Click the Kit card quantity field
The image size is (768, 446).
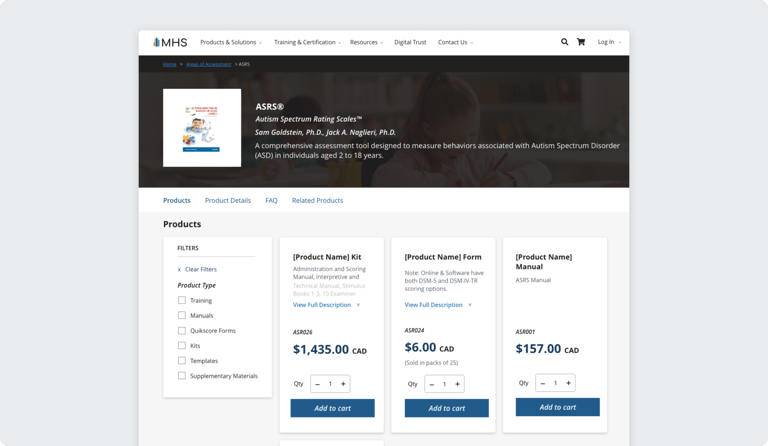point(330,384)
